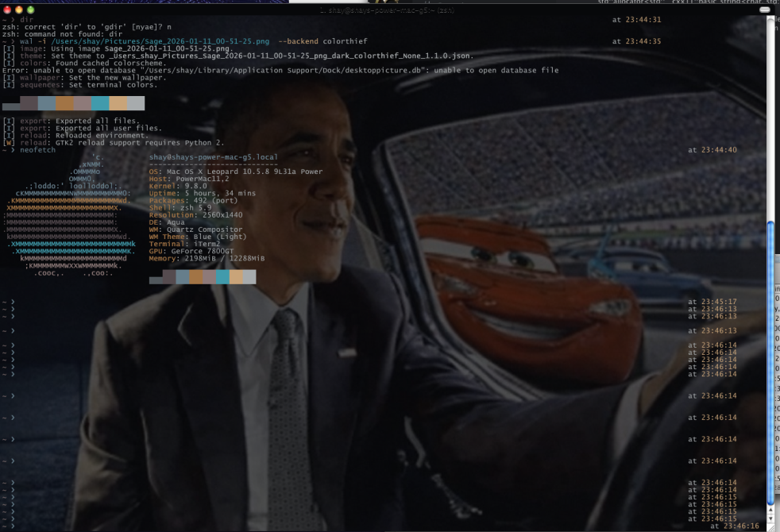The image size is (780, 532).
Task: Click 'Packages: 492 (port)' line
Action: tap(194, 200)
